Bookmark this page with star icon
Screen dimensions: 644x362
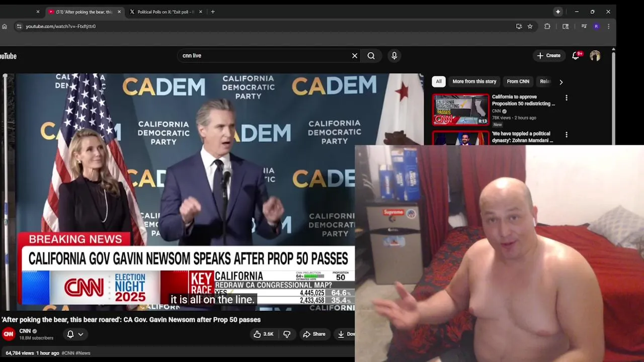530,26
